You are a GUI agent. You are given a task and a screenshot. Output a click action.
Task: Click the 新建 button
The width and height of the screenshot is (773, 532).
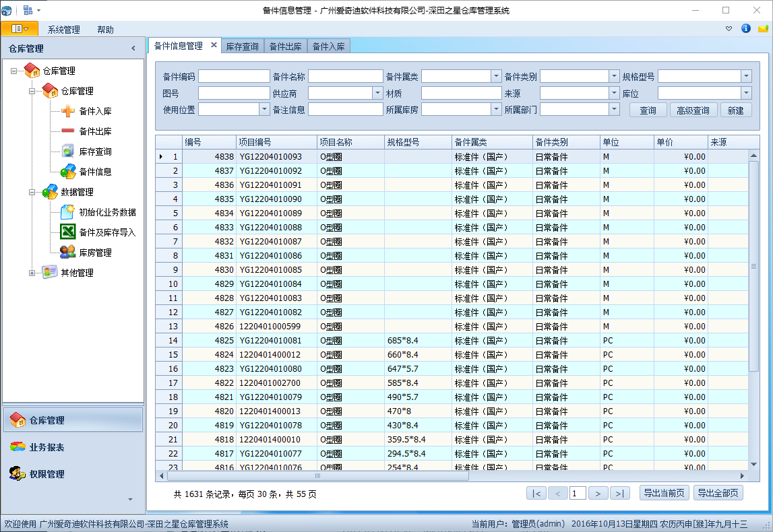coord(735,110)
